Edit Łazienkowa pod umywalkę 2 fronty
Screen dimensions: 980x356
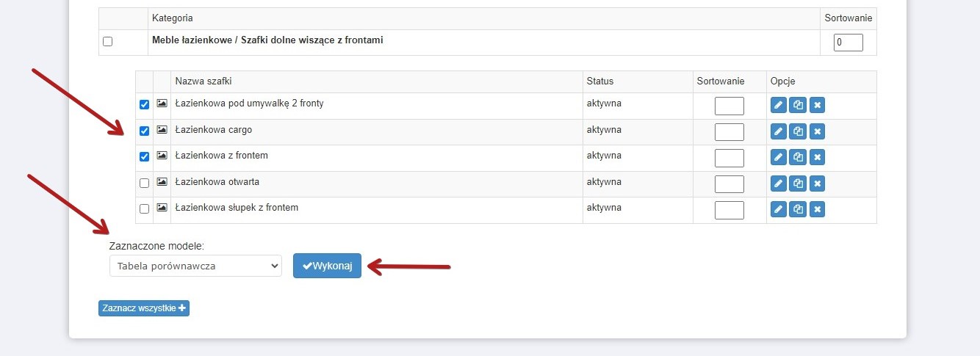tap(778, 105)
